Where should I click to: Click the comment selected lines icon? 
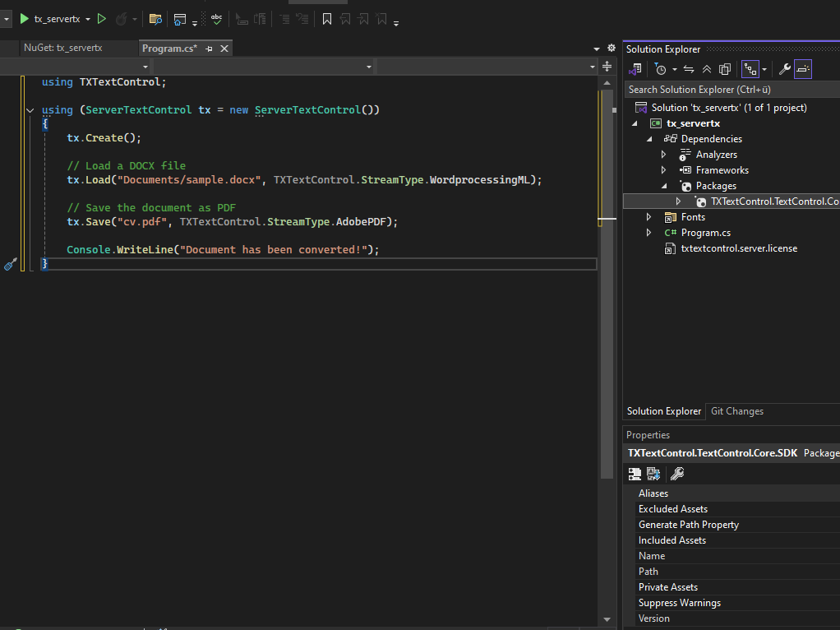coord(242,19)
